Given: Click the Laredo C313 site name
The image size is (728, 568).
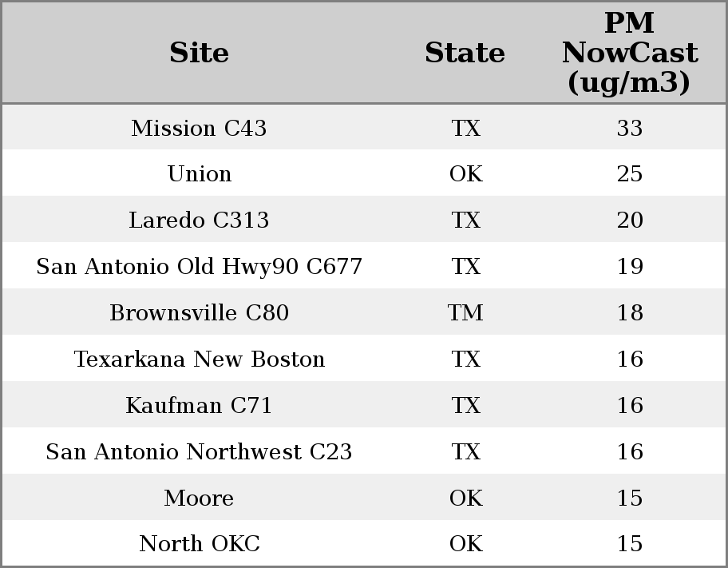Looking at the screenshot, I should click(x=199, y=220).
